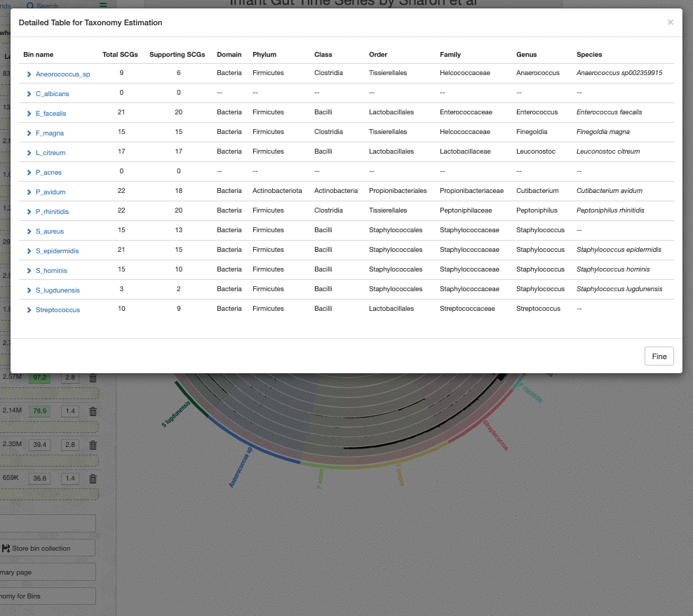Delete the bin with 2.30M length

93,446
